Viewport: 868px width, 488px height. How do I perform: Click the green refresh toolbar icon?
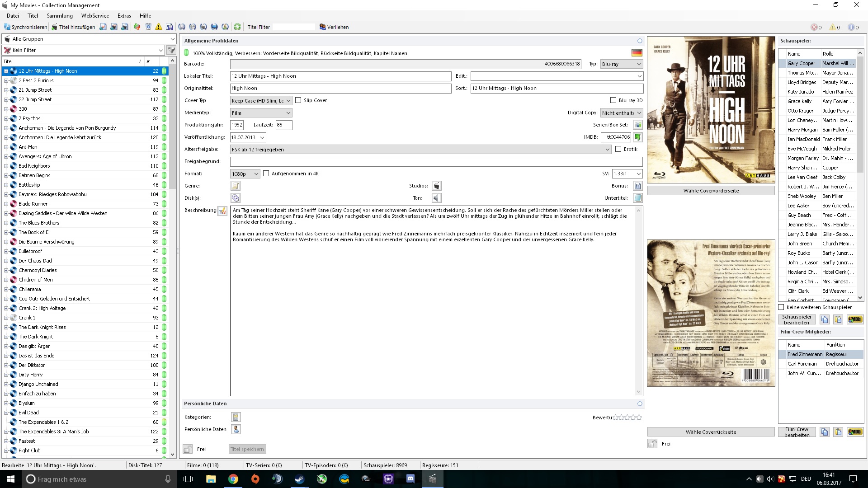tap(237, 27)
